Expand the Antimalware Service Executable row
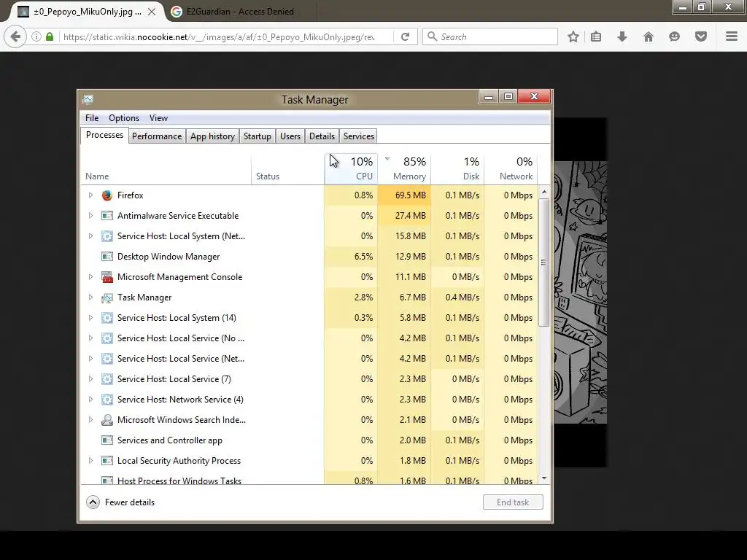 click(x=90, y=216)
